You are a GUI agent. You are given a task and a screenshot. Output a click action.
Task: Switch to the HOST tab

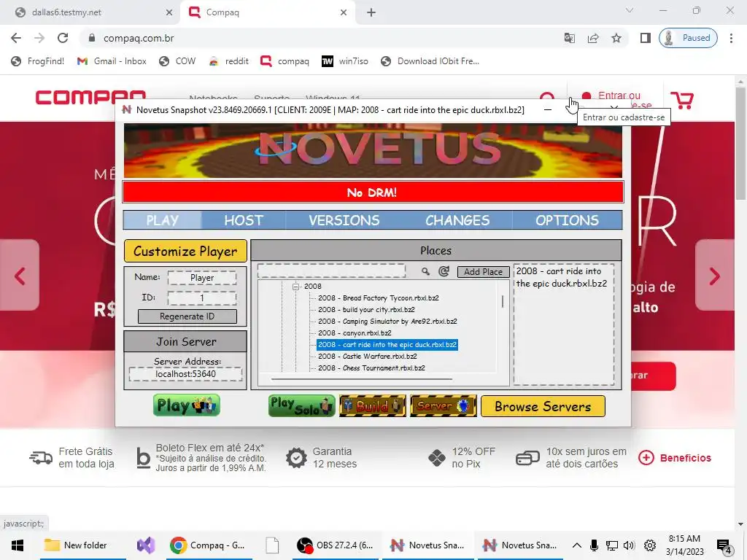[244, 220]
